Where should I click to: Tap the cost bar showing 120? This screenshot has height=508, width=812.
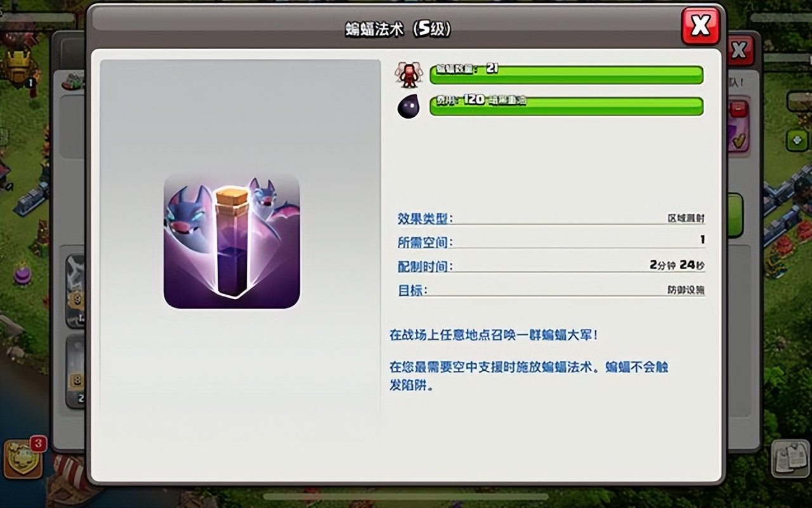pos(566,106)
